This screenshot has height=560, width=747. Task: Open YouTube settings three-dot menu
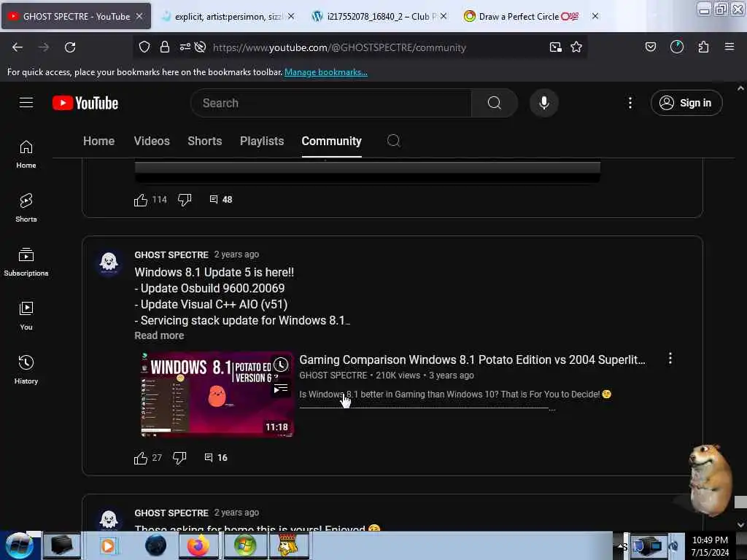[x=630, y=103]
